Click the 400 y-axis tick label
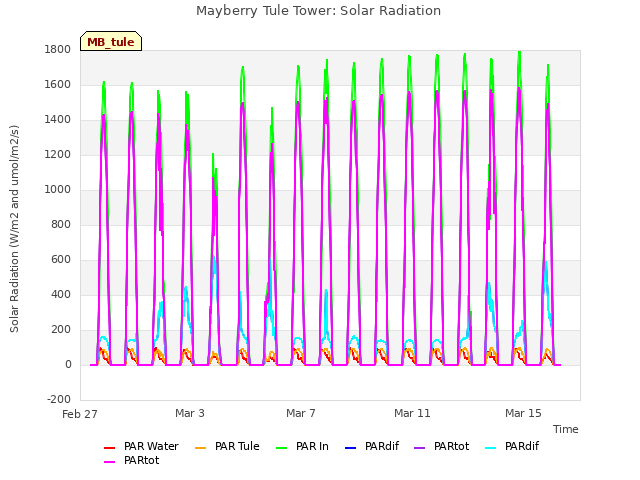 pos(61,294)
